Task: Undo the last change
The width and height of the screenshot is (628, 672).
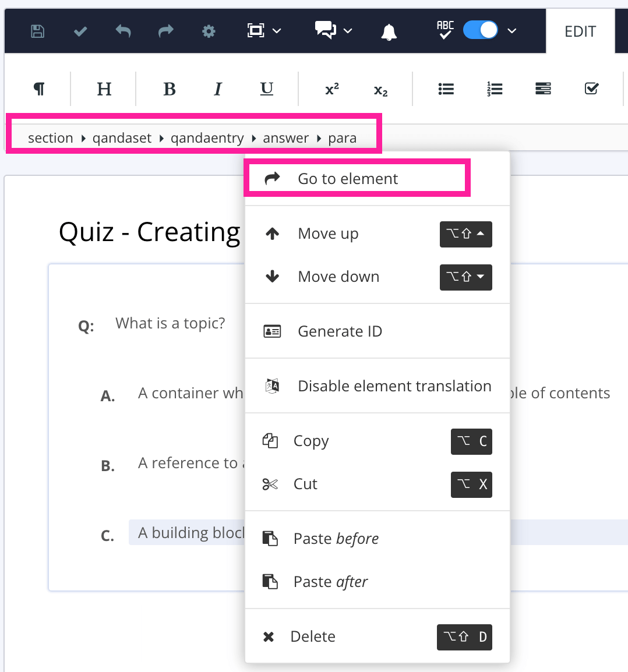Action: coord(123,31)
